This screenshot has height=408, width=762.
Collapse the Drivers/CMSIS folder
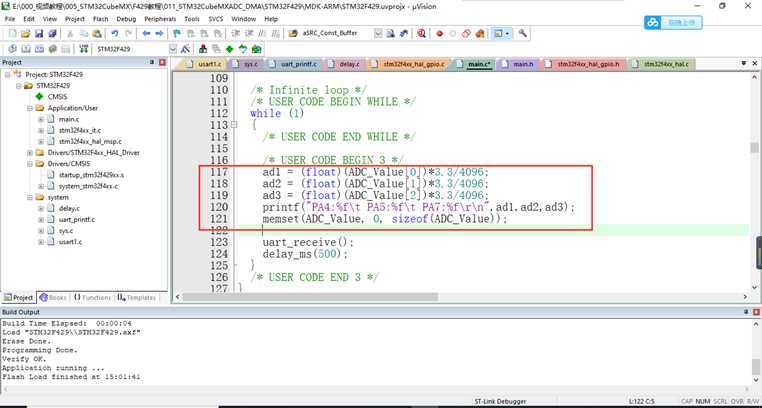pos(30,164)
